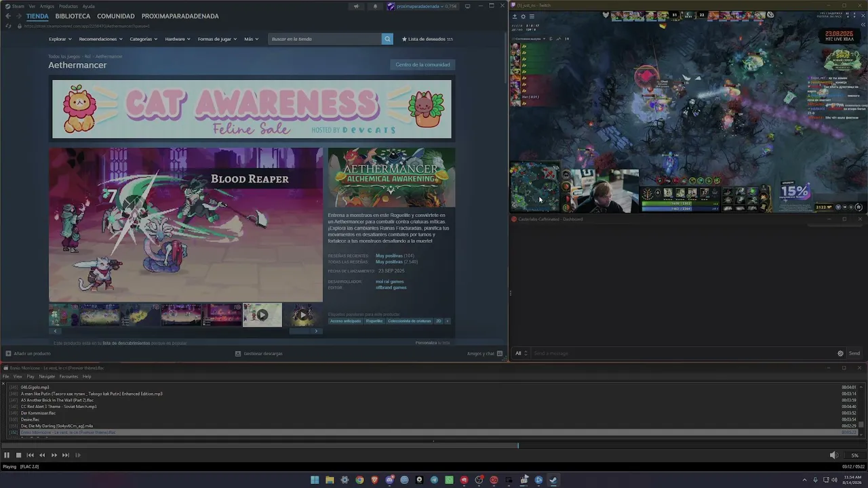This screenshot has width=868, height=488.
Task: Go back in the Steam browser
Action: coord(8,16)
